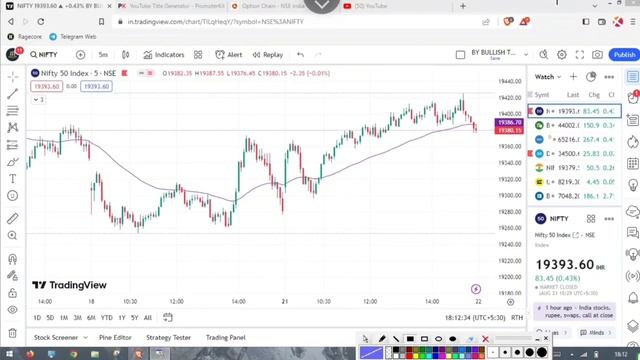Open chart settings gear icon
The image size is (640, 360).
[x=562, y=55]
